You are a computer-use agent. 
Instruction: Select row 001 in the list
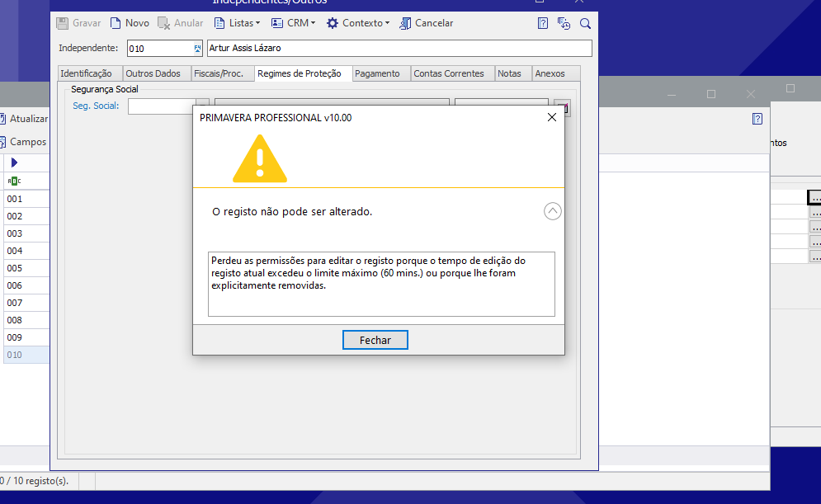pyautogui.click(x=26, y=199)
